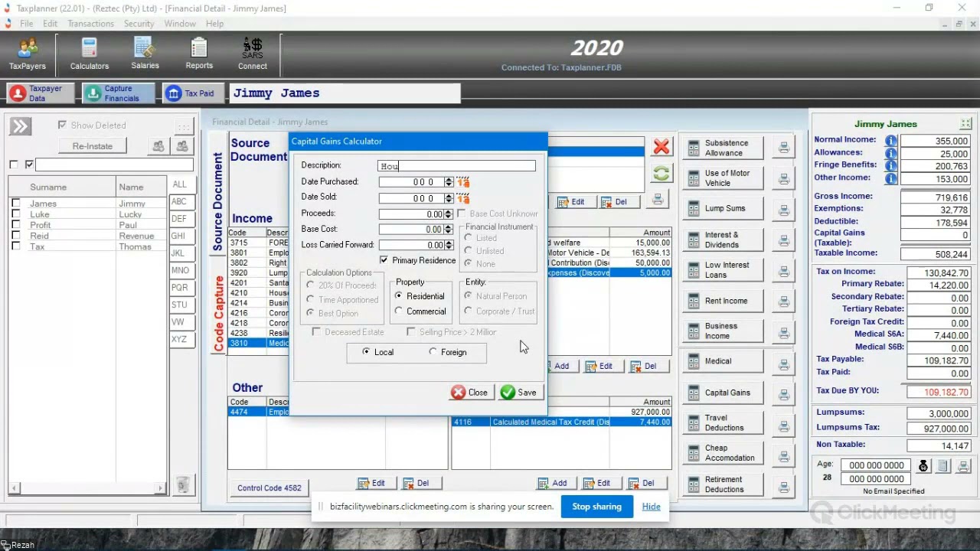Click the taxpayer search field above the list
The width and height of the screenshot is (980, 551).
click(x=114, y=165)
